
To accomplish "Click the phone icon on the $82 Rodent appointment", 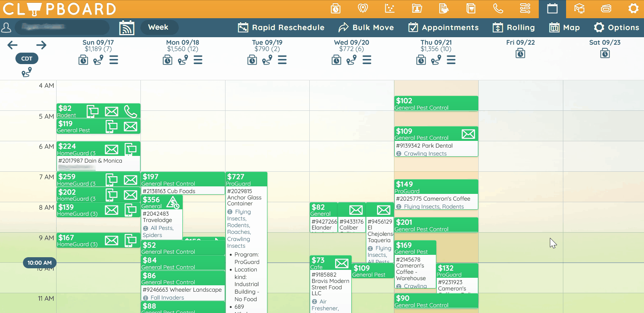I will pyautogui.click(x=131, y=112).
